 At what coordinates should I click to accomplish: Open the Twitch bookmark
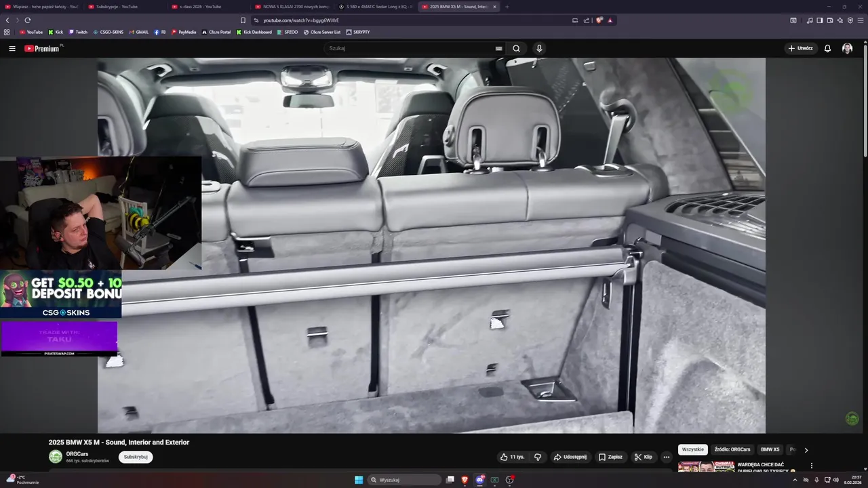click(78, 32)
